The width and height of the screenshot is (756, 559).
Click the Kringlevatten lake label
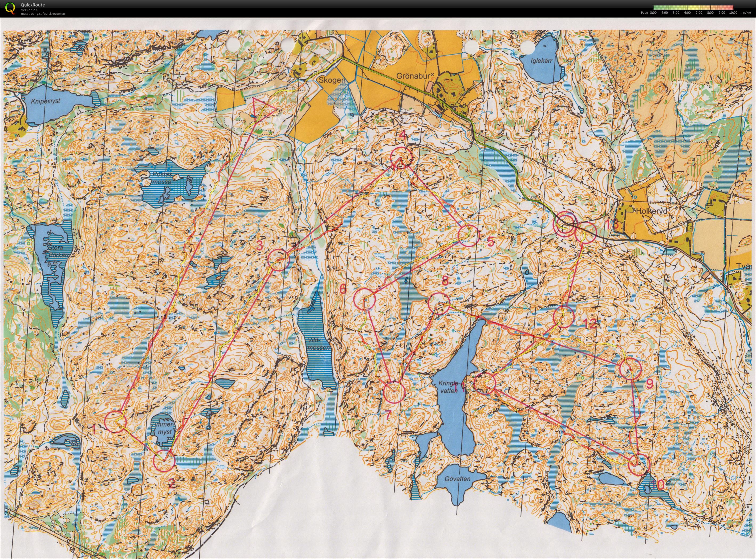coord(449,387)
